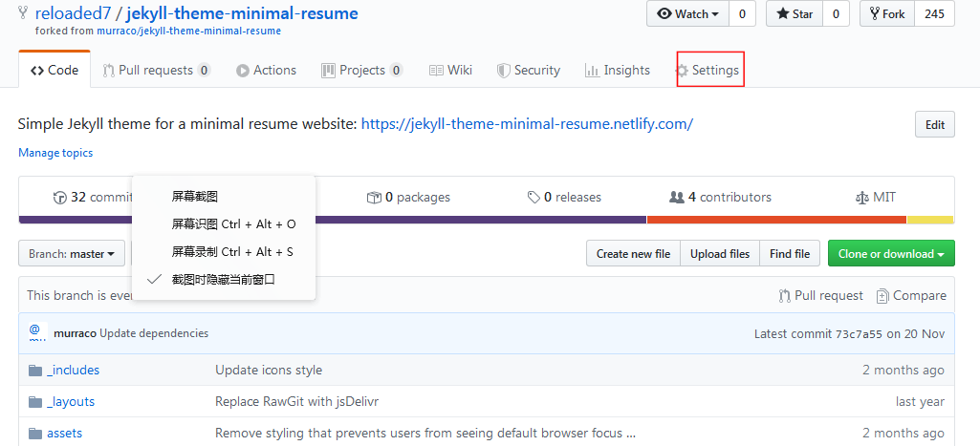Click the compare icon beside Compare
The height and width of the screenshot is (446, 980).
(882, 295)
